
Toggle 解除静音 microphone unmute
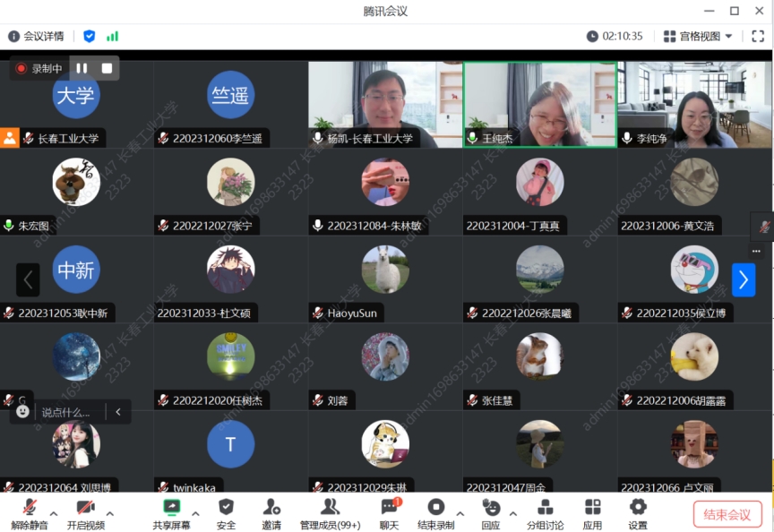[x=30, y=508]
